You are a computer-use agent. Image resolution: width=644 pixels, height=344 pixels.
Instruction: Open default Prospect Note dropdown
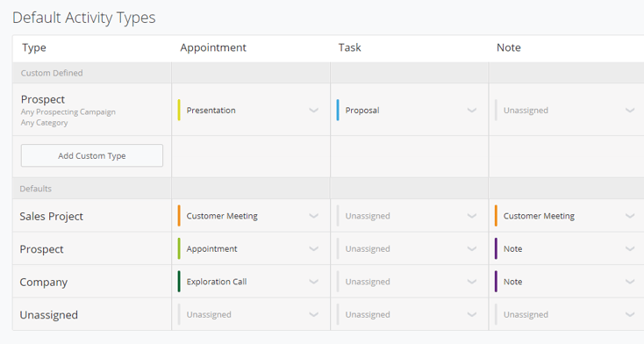coord(567,248)
